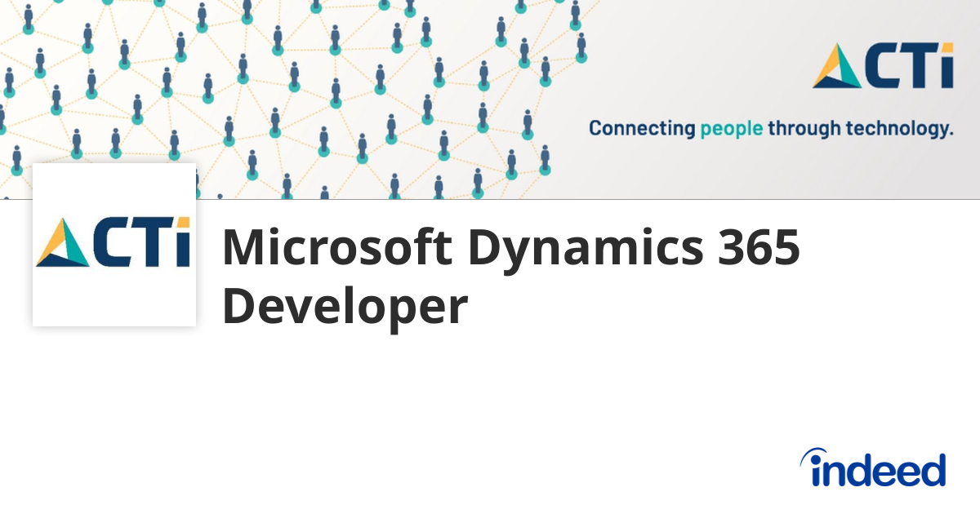Open the square ACTi company logo thumbnail
Image resolution: width=980 pixels, height=514 pixels.
coord(114,245)
